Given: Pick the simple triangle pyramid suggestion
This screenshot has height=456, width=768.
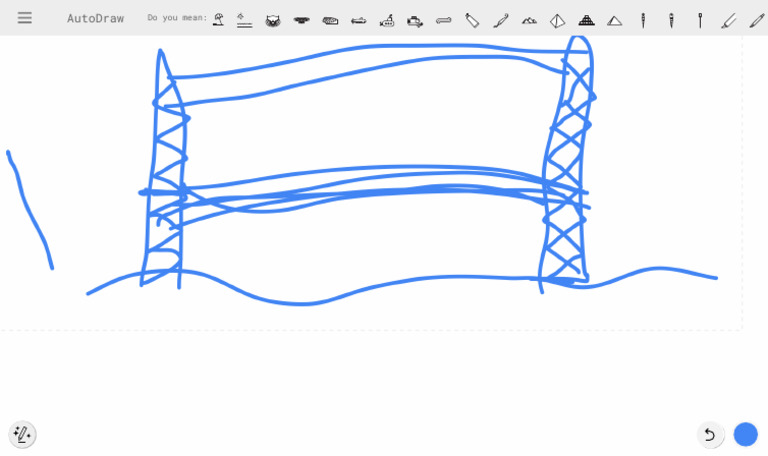Looking at the screenshot, I should point(615,21).
